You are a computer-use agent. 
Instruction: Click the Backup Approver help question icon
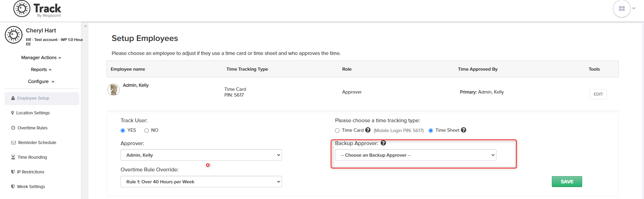click(383, 143)
